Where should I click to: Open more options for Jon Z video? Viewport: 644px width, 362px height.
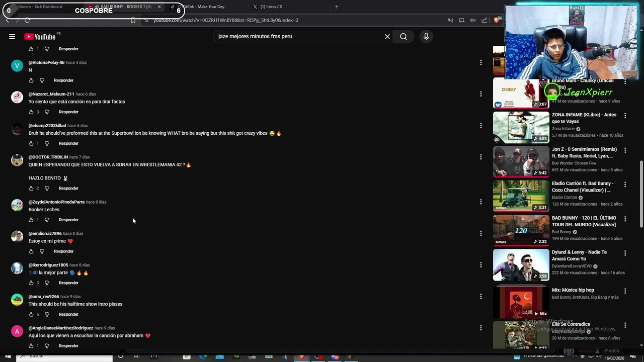(625, 150)
